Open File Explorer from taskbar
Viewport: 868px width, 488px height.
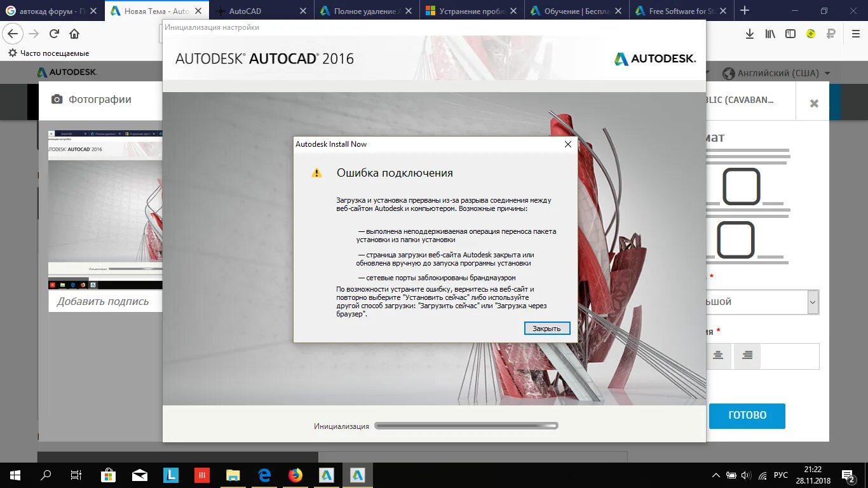click(233, 475)
